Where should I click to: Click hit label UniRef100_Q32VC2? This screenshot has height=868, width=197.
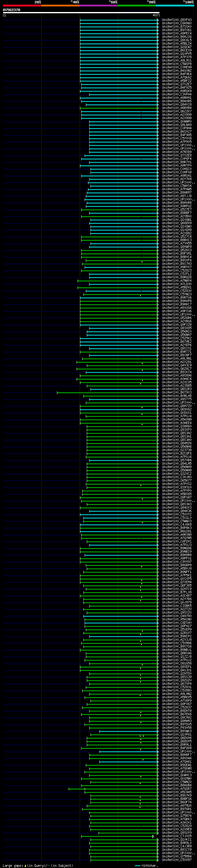tap(177, 474)
